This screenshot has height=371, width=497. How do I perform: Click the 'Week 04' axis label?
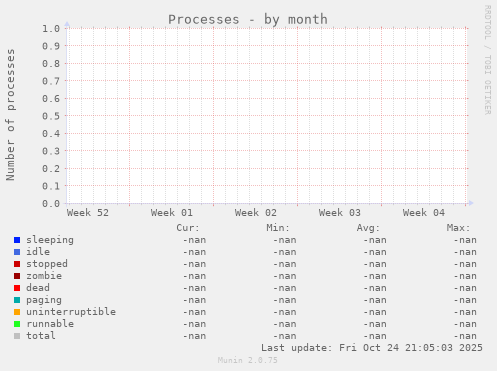pos(424,213)
